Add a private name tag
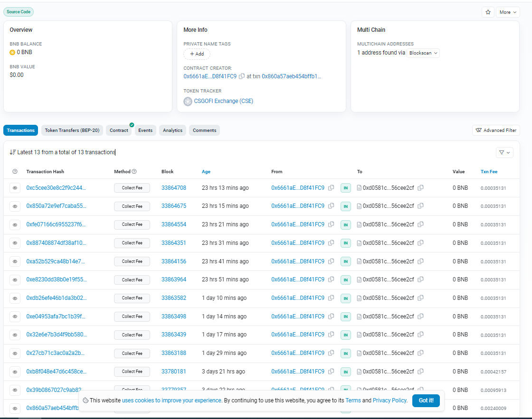 tap(197, 54)
